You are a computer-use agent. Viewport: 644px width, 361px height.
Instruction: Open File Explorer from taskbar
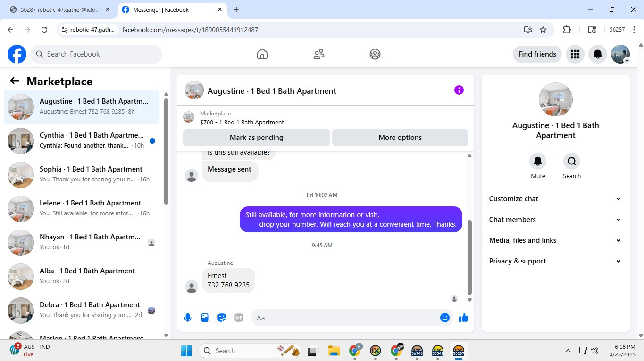click(334, 351)
